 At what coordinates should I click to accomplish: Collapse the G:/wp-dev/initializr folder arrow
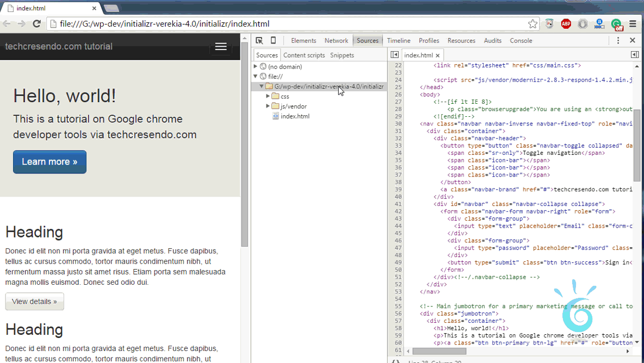click(x=262, y=86)
